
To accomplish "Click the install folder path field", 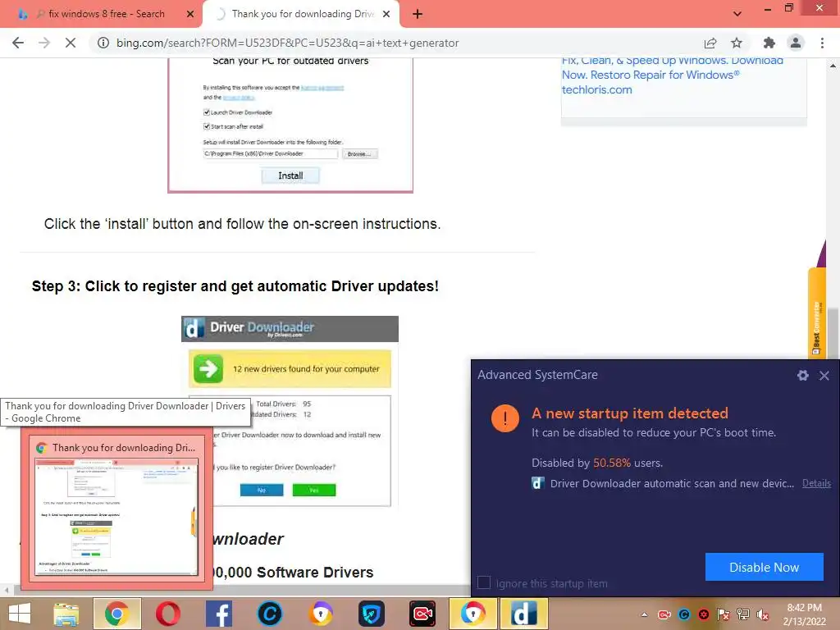I will pos(271,153).
